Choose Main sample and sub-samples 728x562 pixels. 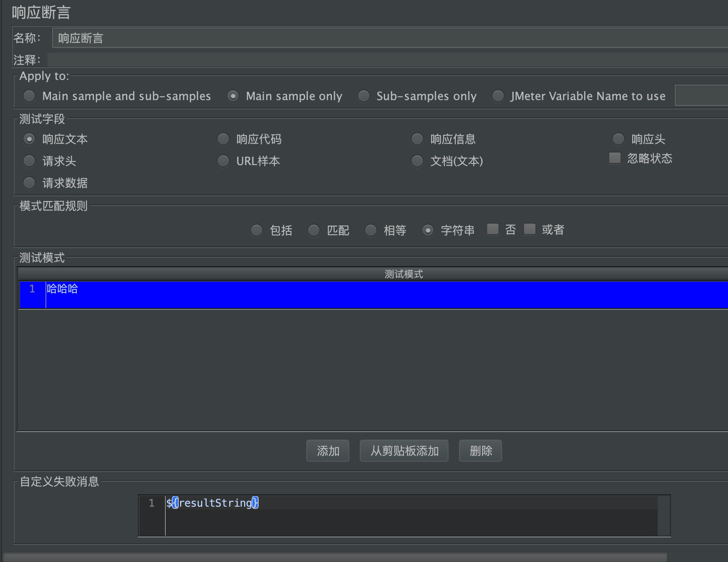29,96
